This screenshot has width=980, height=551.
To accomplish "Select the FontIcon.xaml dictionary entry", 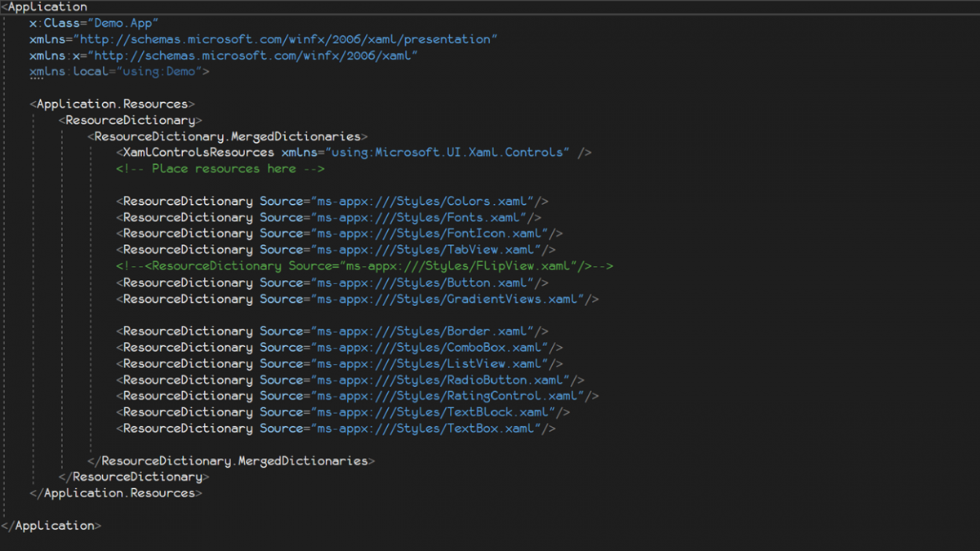I will [x=335, y=233].
